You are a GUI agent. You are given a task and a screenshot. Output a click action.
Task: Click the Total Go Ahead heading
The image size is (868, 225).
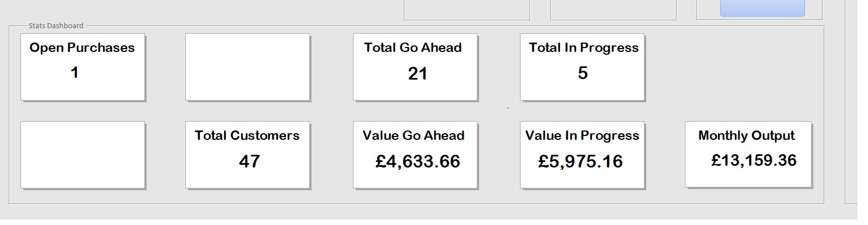tap(413, 48)
